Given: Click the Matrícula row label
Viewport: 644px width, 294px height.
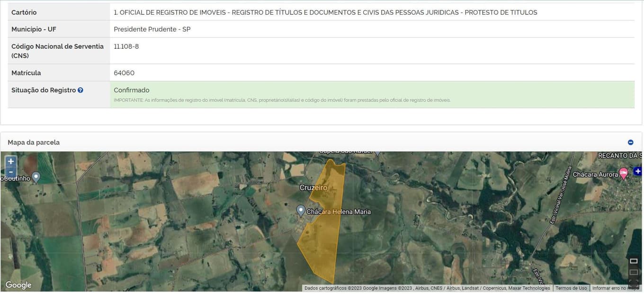Looking at the screenshot, I should point(26,73).
